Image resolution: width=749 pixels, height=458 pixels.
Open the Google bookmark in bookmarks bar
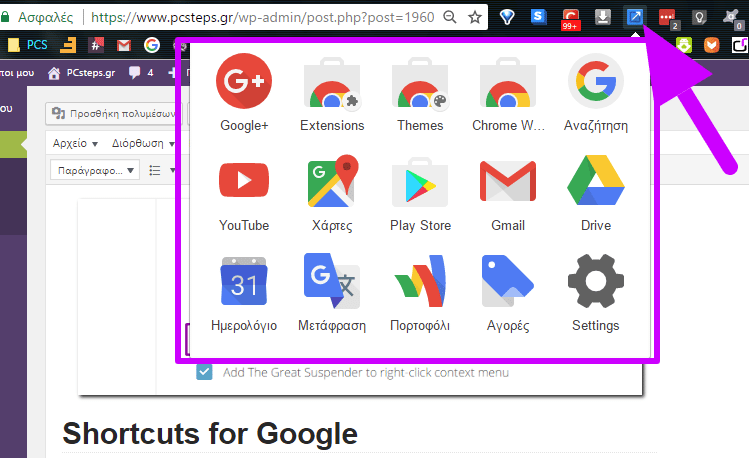click(152, 45)
